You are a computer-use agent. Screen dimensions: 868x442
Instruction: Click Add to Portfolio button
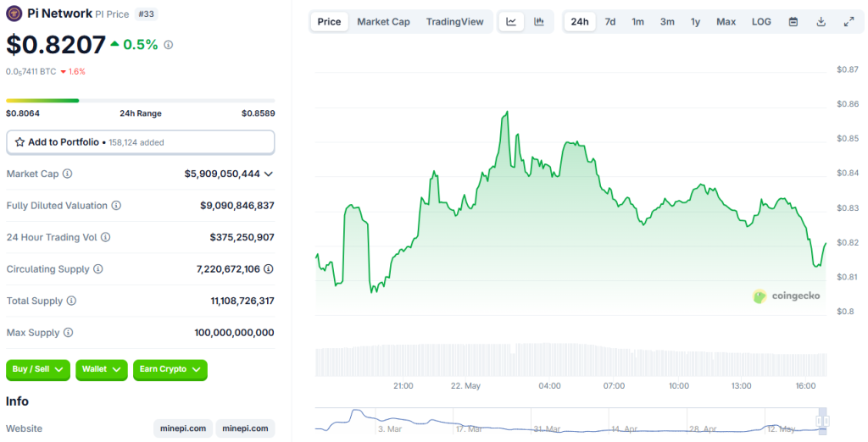pos(140,142)
